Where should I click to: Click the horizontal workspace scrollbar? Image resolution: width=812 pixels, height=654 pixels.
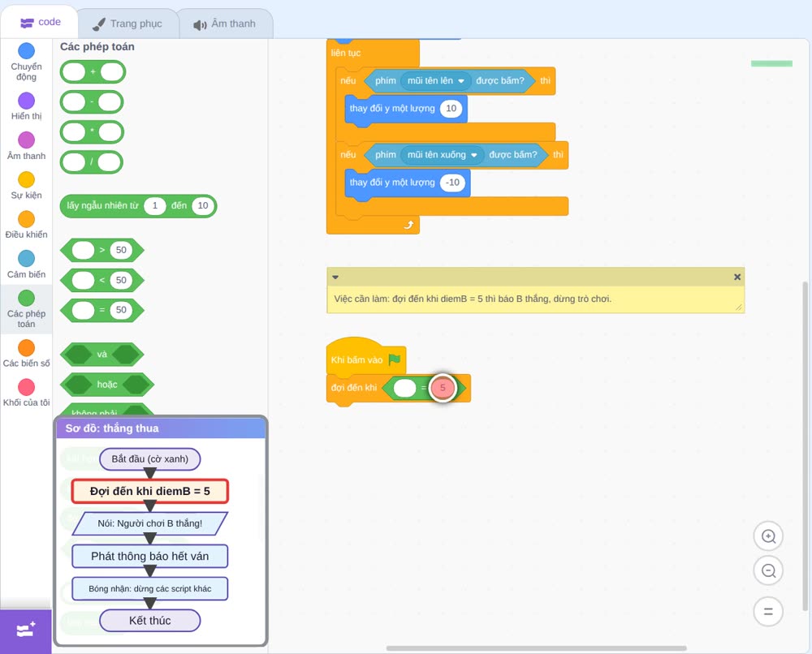[x=537, y=648]
